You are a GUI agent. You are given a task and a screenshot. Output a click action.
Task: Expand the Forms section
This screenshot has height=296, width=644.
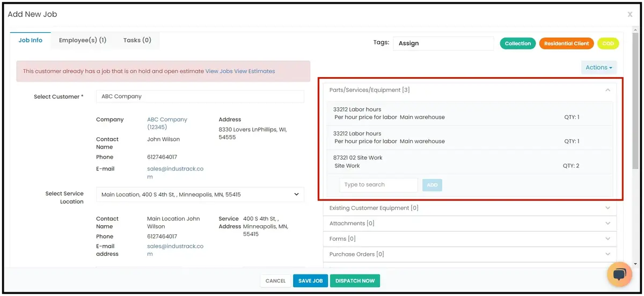[x=470, y=239]
